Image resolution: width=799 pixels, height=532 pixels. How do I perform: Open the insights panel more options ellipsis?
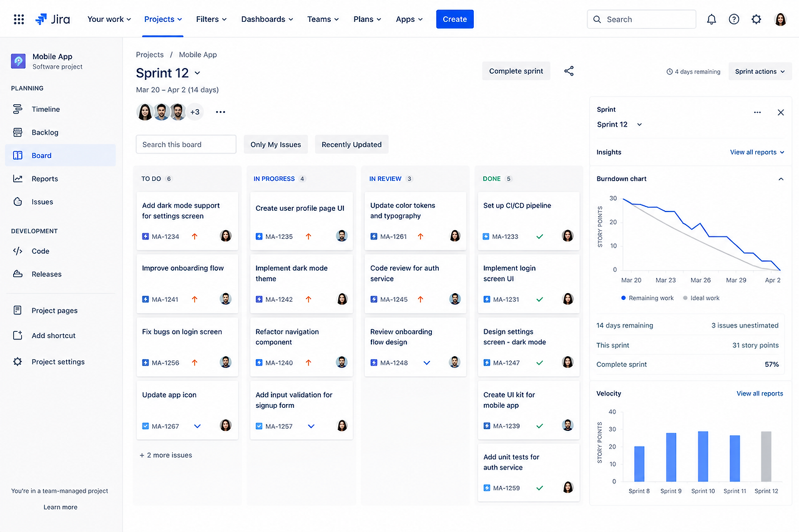(757, 112)
